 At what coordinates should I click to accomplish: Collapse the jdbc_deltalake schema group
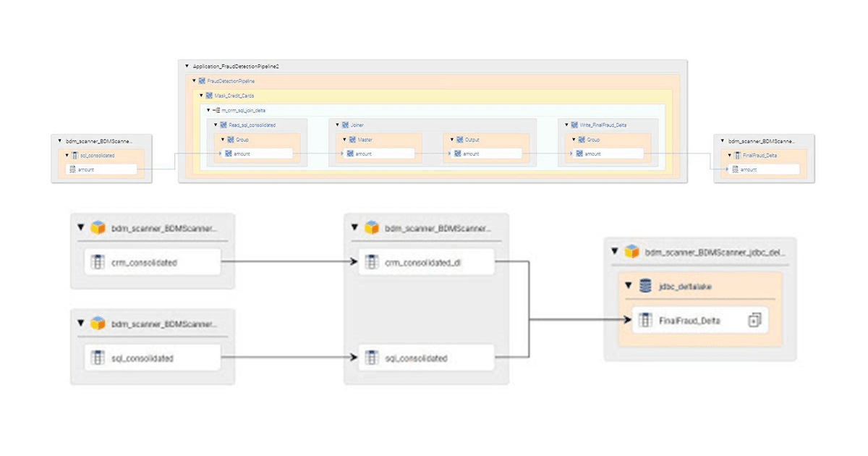629,287
